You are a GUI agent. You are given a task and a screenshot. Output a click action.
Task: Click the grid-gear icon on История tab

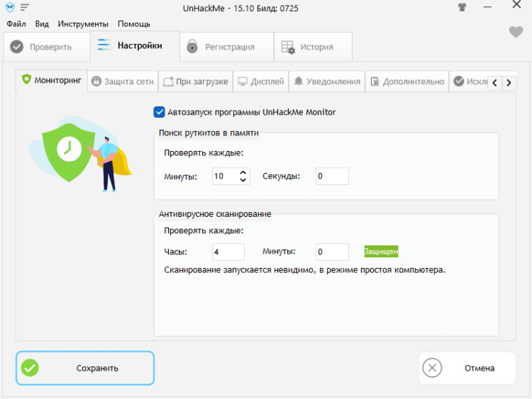point(288,47)
